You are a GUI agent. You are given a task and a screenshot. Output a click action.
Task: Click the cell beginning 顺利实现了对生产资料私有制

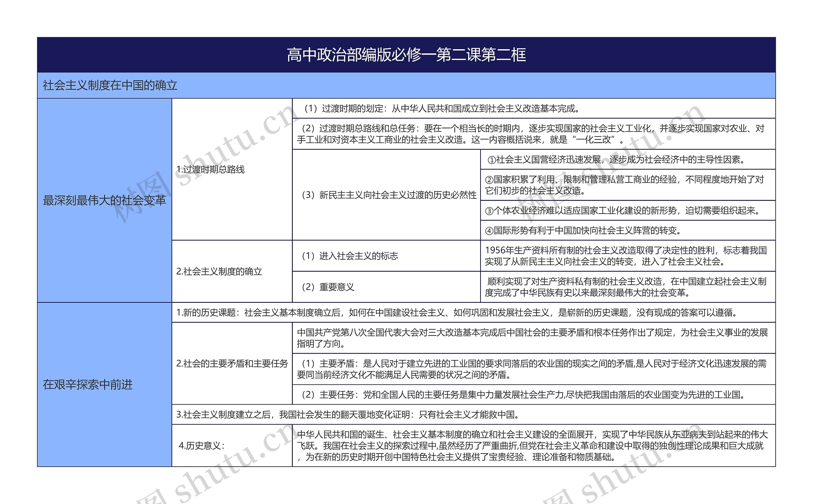[x=628, y=287]
